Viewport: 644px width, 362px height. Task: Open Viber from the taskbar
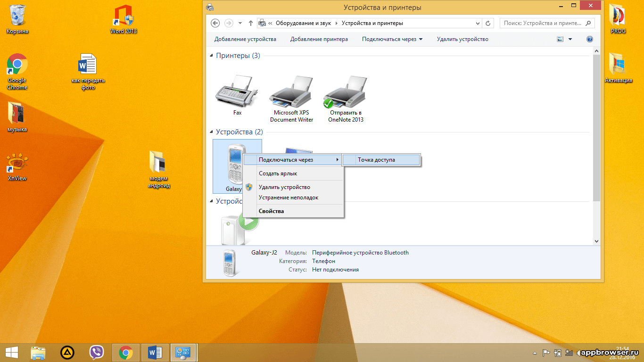(97, 352)
